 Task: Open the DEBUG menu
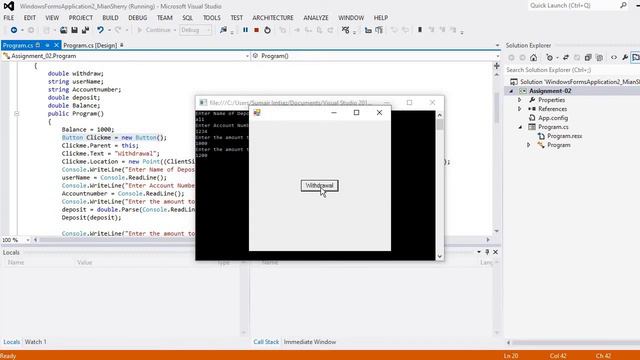[x=138, y=18]
